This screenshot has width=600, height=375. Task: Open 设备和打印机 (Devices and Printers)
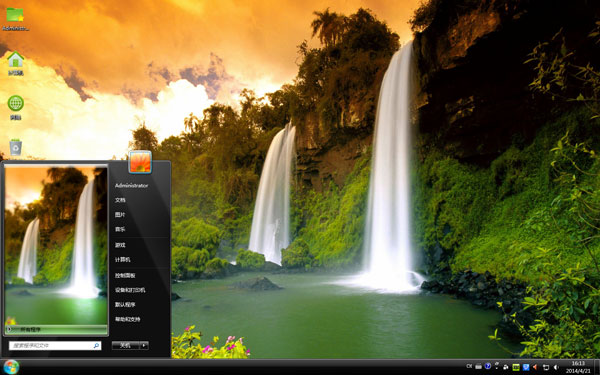(130, 290)
